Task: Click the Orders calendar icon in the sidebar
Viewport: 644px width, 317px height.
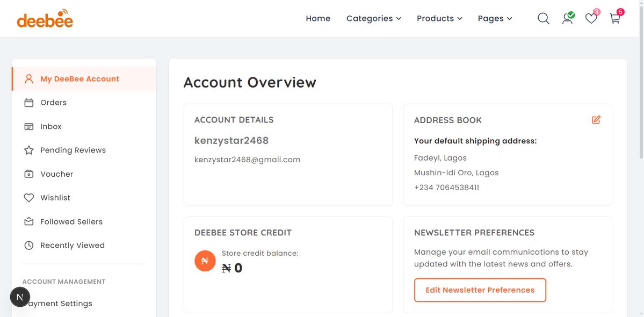Action: 28,102
